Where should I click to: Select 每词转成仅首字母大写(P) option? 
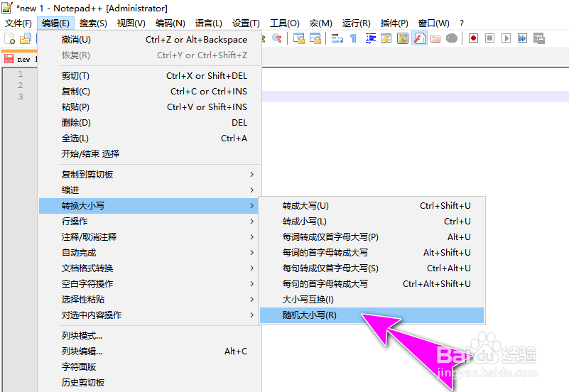372,236
